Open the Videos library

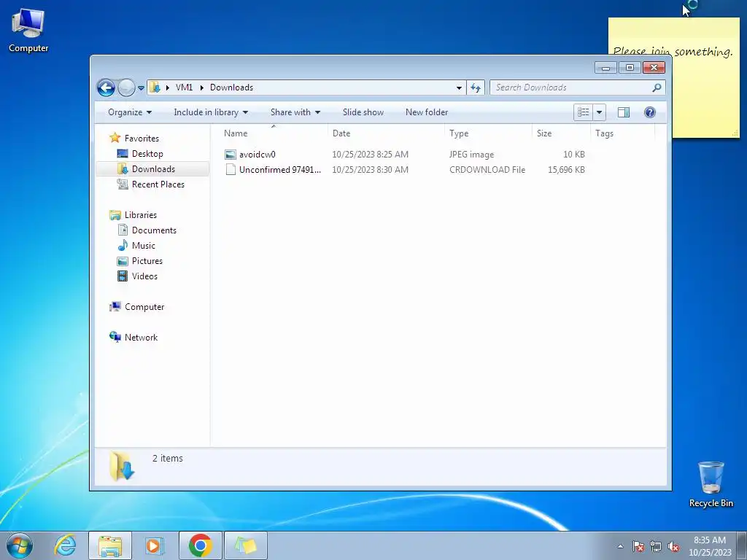click(x=144, y=276)
